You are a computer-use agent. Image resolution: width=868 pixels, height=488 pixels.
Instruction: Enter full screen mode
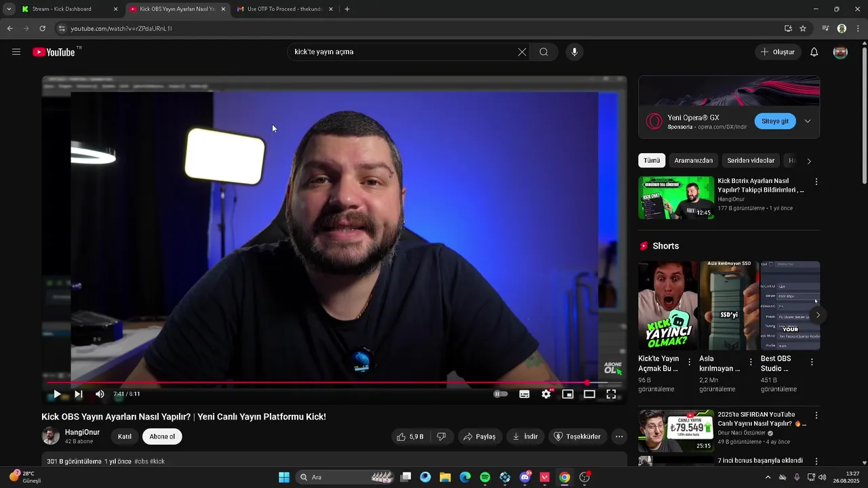tap(611, 394)
